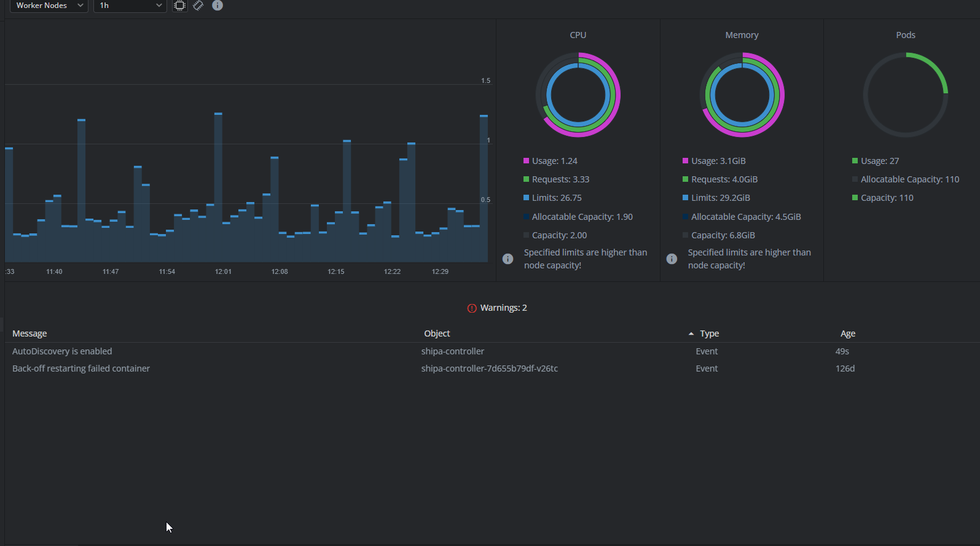Click the CPU limits warning info icon

508,259
